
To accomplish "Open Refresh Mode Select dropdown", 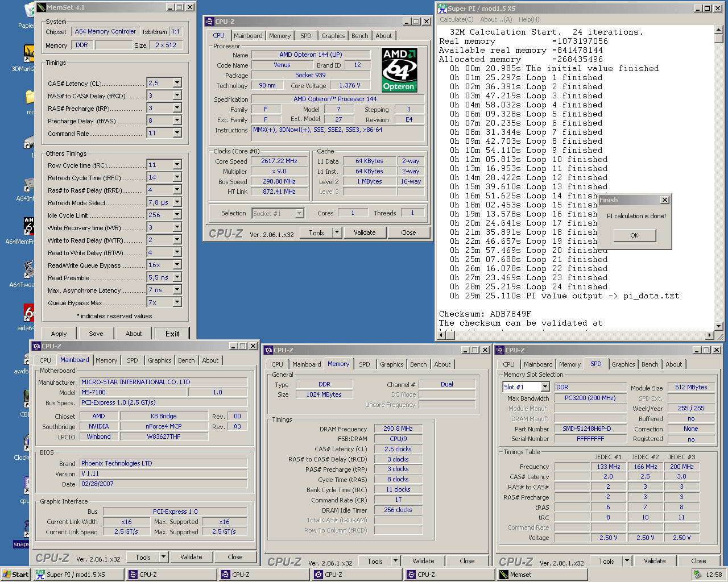I will click(177, 202).
